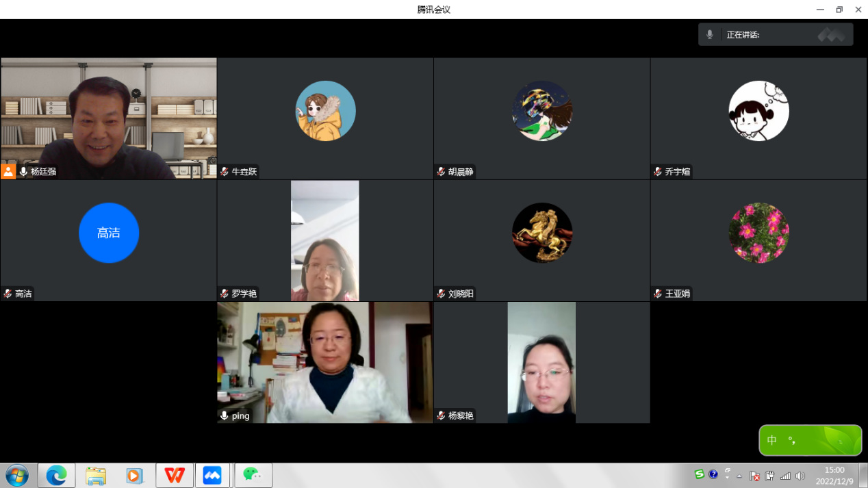
Task: Click the orange host icon beside 杨廷强
Action: point(8,172)
